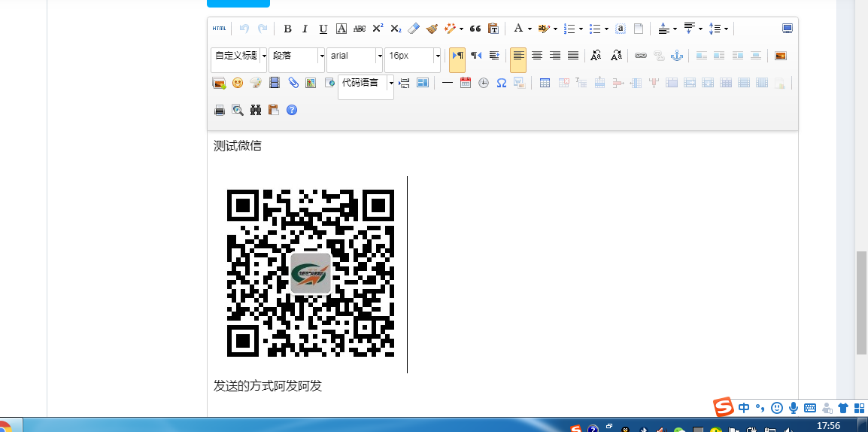Click the 发送的方式阿发阿发 text line
Image resolution: width=868 pixels, height=432 pixels.
click(268, 386)
